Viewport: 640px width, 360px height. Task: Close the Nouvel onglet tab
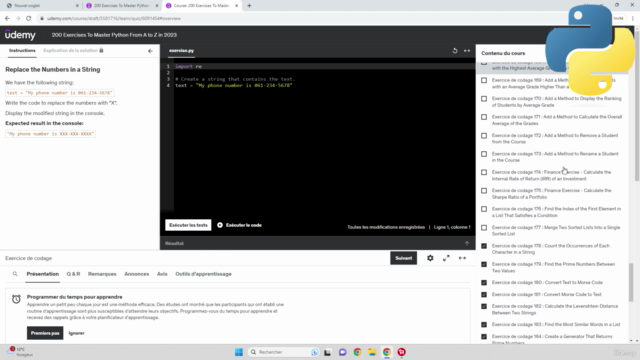[x=77, y=6]
